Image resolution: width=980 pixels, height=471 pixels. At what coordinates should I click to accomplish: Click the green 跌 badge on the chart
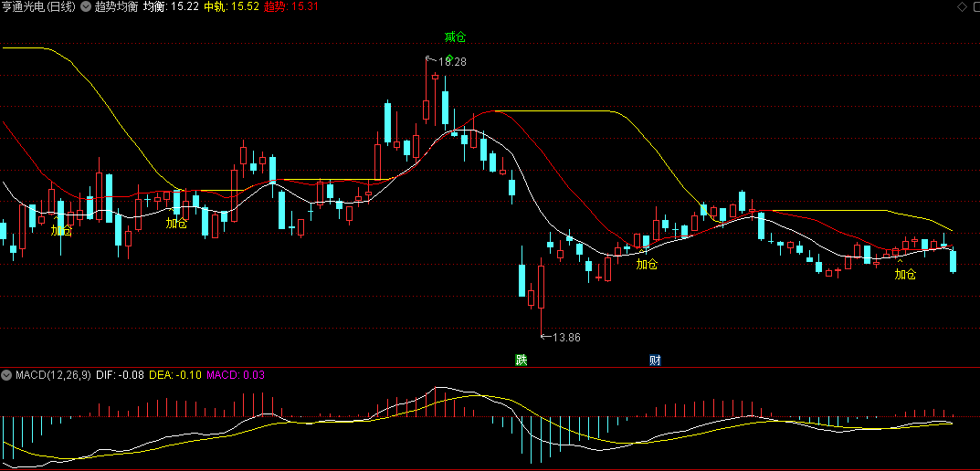click(x=521, y=360)
